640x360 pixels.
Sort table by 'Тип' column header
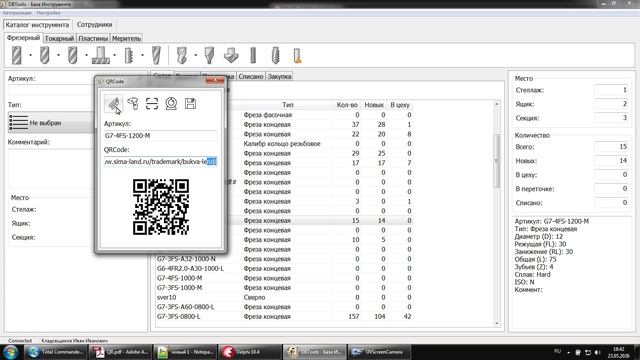click(288, 105)
